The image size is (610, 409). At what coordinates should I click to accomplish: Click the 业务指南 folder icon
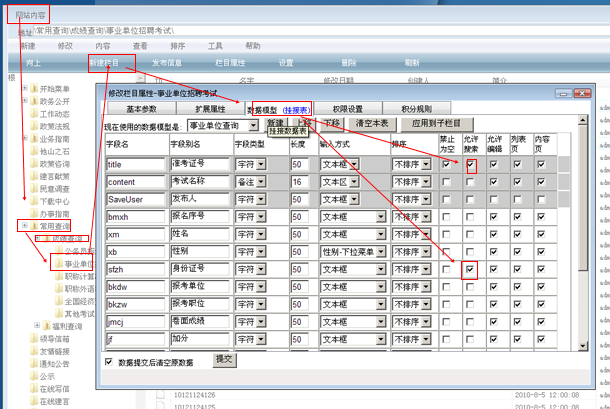(34, 139)
